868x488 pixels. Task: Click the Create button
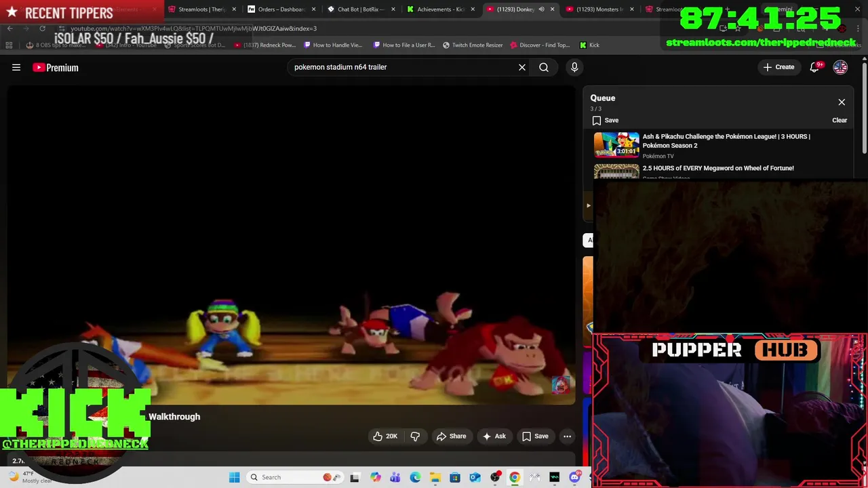tap(778, 67)
